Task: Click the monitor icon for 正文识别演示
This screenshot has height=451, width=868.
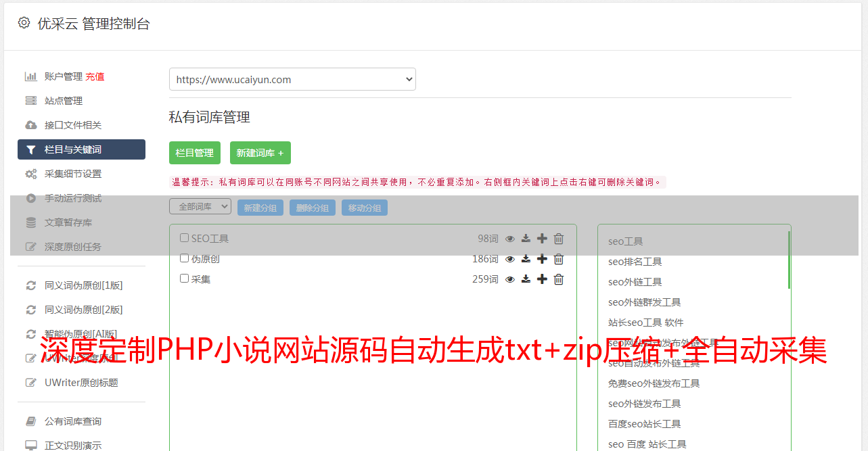Action: (31, 446)
